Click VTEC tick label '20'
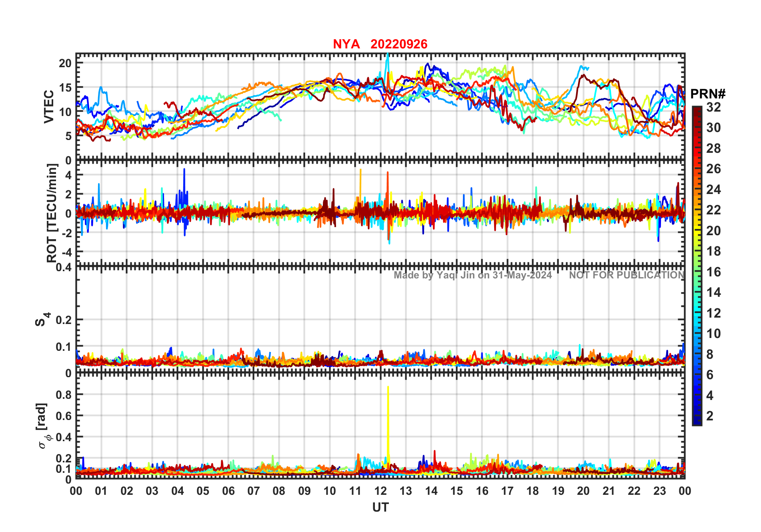The width and height of the screenshot is (761, 532). [65, 63]
